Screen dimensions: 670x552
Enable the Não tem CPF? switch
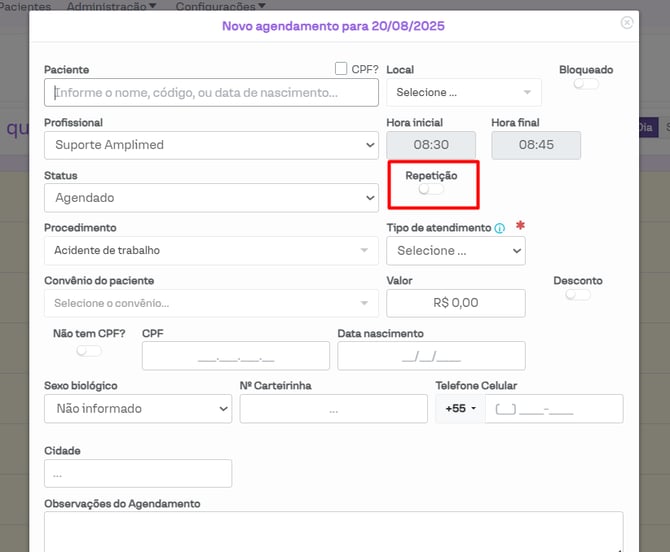[89, 351]
